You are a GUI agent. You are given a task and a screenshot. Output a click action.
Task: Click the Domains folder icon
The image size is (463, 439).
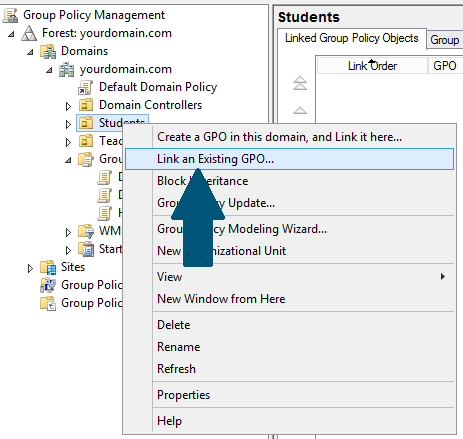pos(48,51)
